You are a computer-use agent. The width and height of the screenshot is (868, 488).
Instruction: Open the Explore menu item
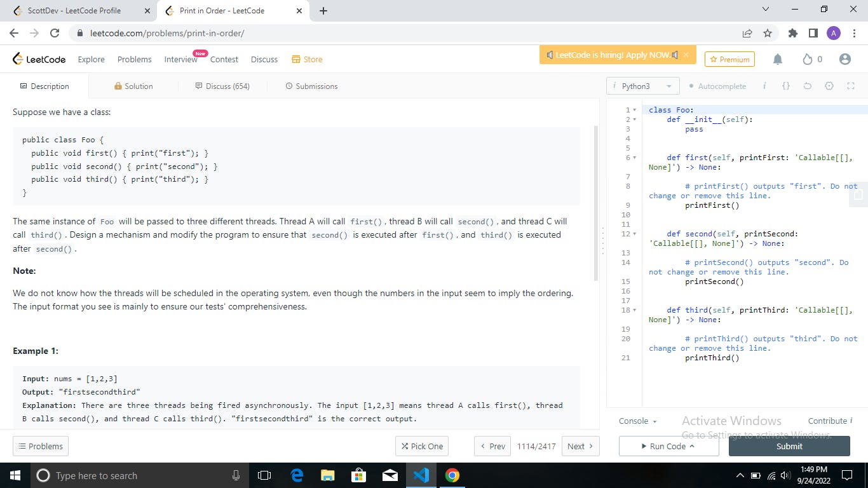(91, 59)
